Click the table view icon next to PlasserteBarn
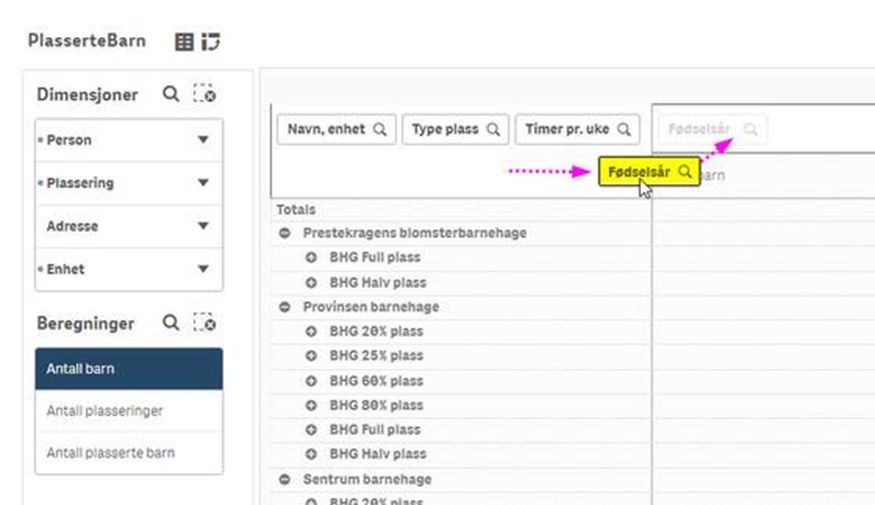The width and height of the screenshot is (875, 505). (184, 41)
